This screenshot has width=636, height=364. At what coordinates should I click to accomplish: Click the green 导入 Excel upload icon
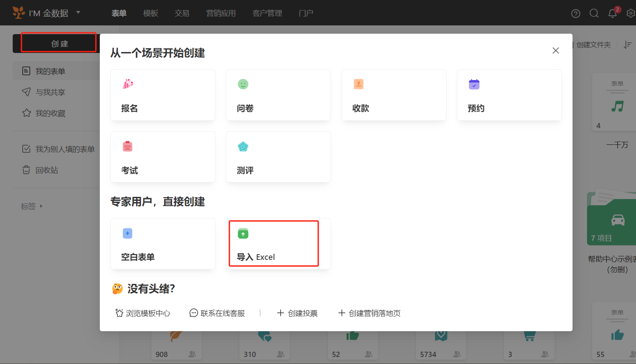pyautogui.click(x=243, y=234)
